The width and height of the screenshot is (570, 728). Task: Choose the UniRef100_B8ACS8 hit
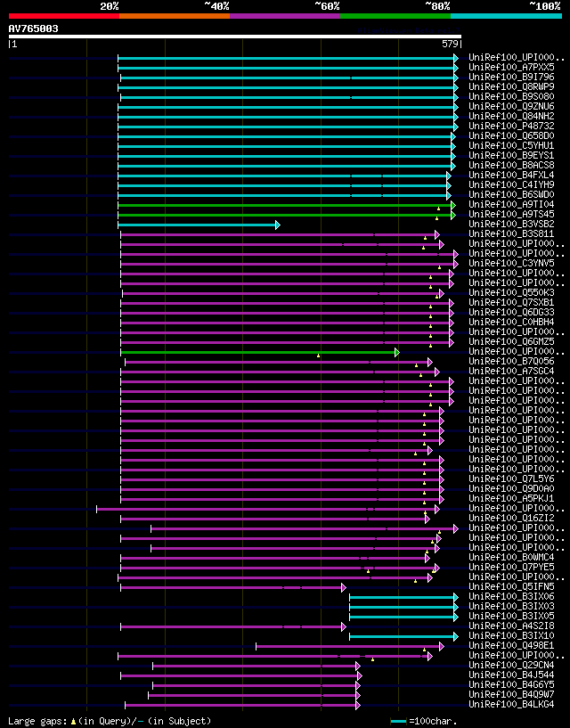coord(511,165)
